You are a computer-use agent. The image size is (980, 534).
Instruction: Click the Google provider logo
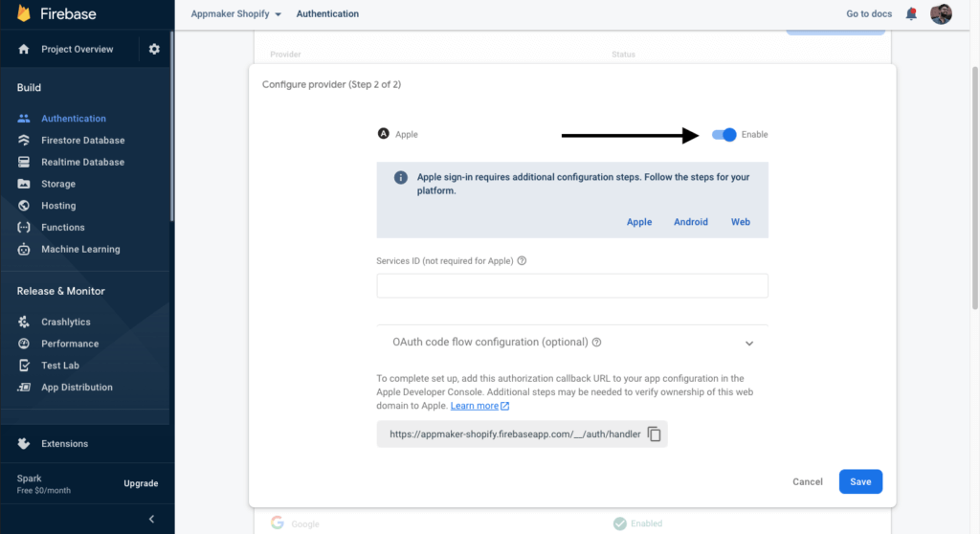coord(278,523)
